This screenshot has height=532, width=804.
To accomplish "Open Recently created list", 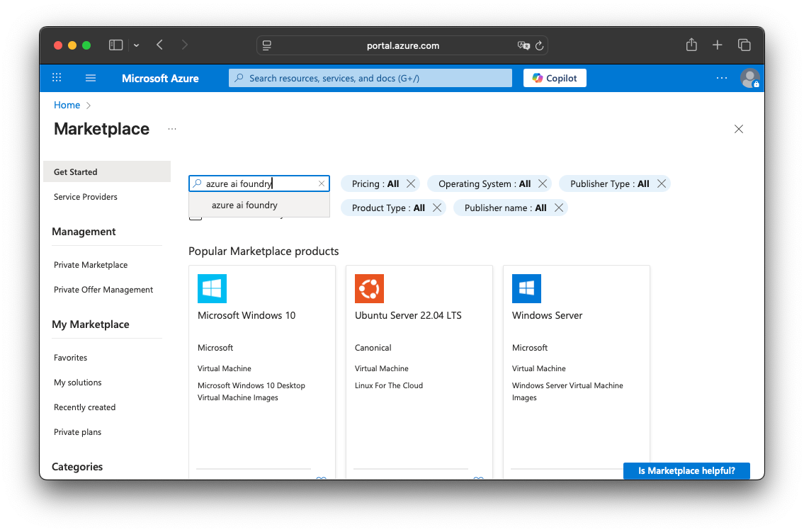I will (x=84, y=407).
